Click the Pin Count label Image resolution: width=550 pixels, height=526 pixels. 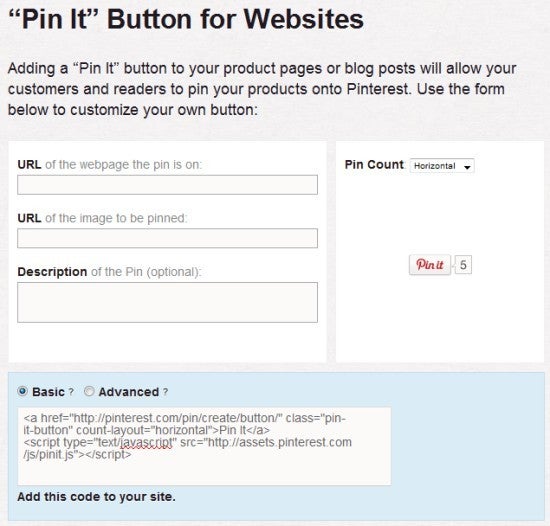click(374, 164)
